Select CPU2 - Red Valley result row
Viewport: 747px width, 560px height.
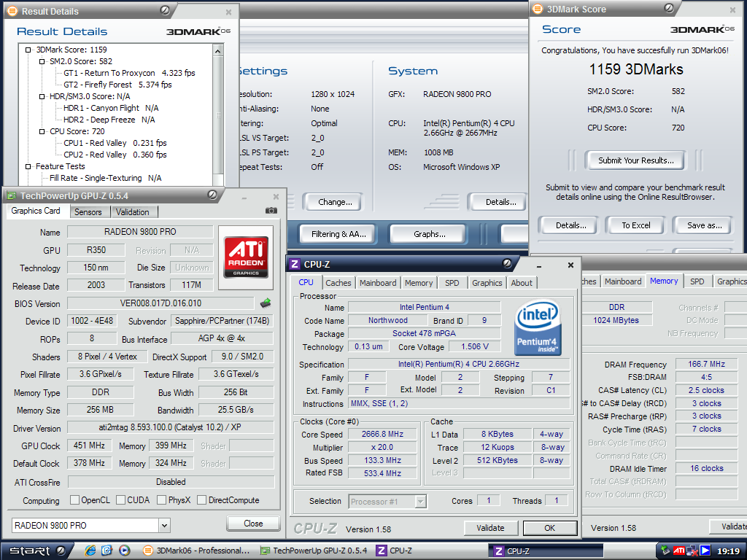(x=115, y=155)
